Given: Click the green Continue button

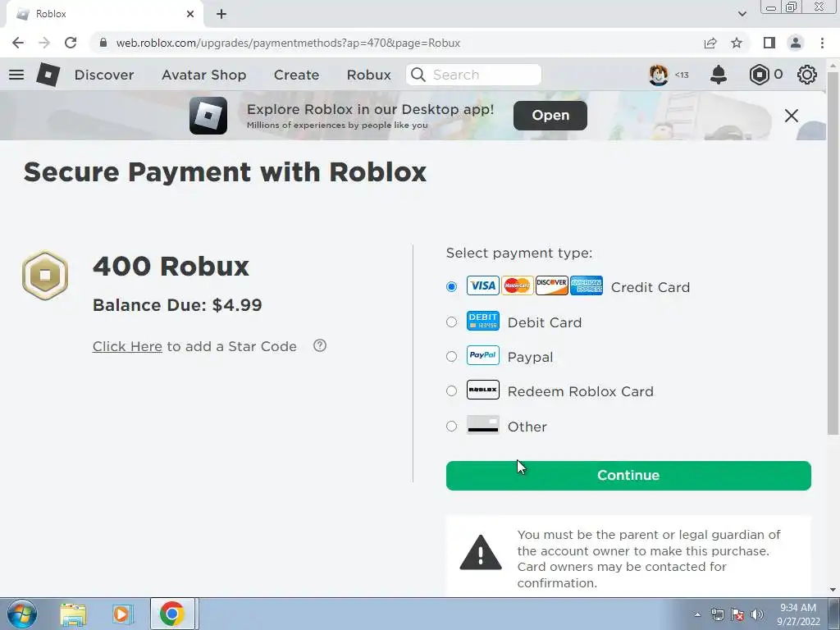Looking at the screenshot, I should 628,475.
